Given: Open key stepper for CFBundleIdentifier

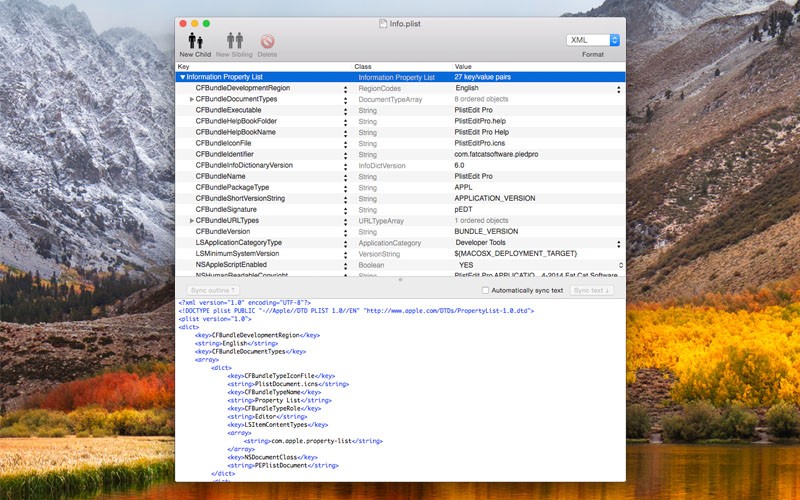Looking at the screenshot, I should tap(345, 155).
